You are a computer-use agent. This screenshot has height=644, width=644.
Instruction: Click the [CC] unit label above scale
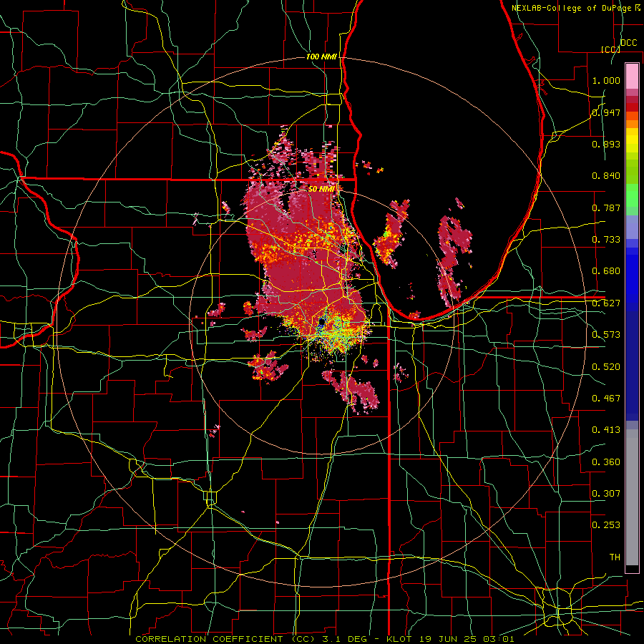pos(610,49)
